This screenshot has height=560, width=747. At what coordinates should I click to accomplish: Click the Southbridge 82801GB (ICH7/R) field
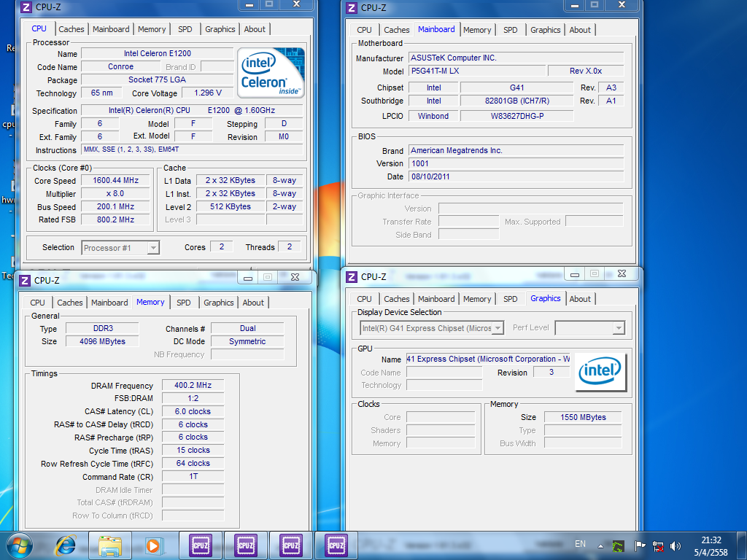click(x=517, y=101)
